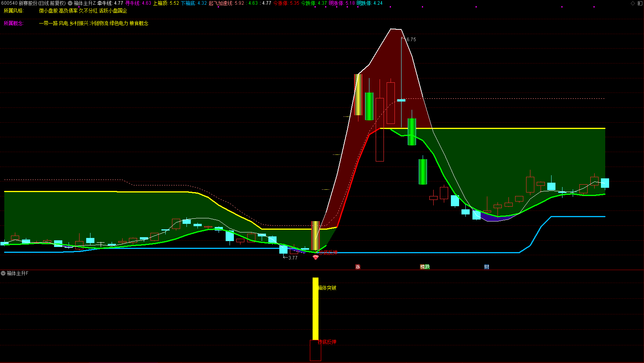Click the 冷链物流 concept tag
The image size is (644, 363).
99,24
